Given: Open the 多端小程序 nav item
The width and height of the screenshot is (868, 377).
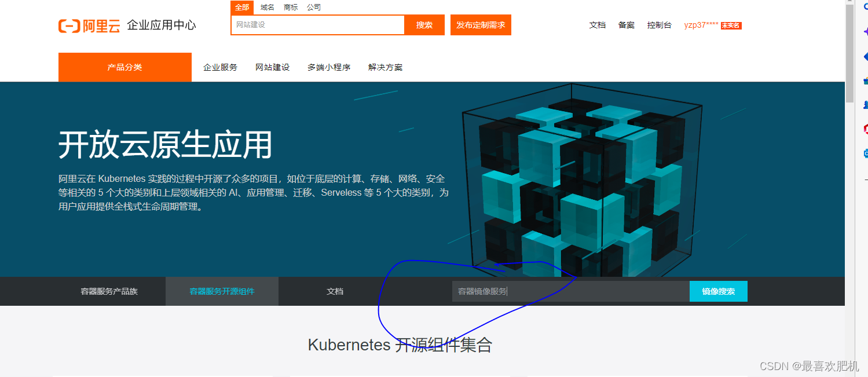Looking at the screenshot, I should pos(329,67).
